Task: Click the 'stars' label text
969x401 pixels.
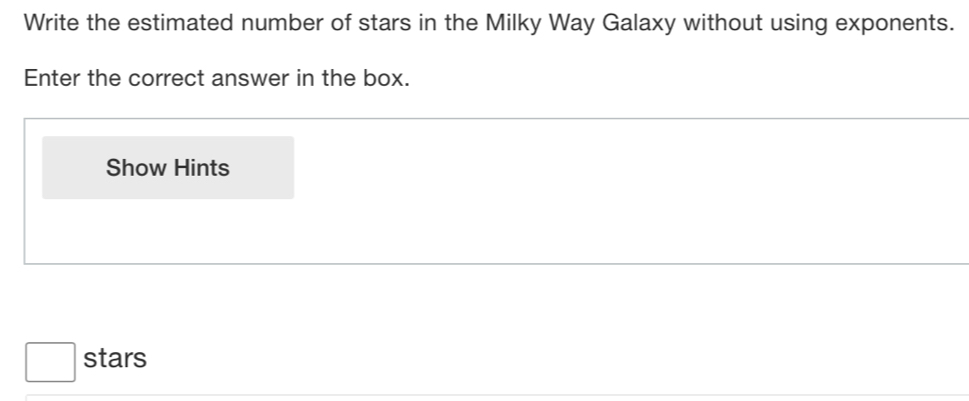Action: [115, 358]
